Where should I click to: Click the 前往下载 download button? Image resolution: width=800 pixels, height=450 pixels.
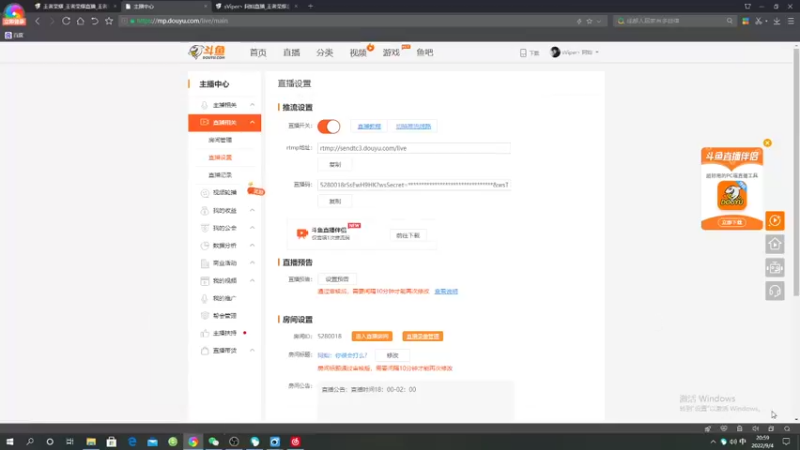pos(408,235)
